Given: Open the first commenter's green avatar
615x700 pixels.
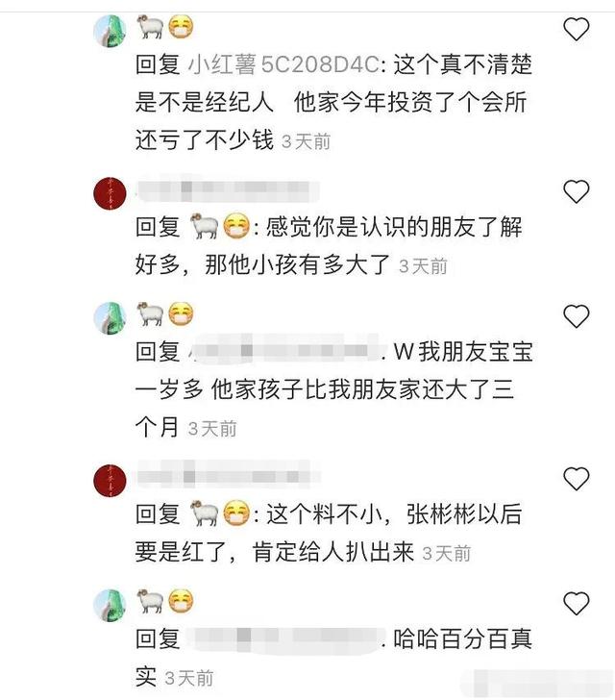Looking at the screenshot, I should point(110,31).
